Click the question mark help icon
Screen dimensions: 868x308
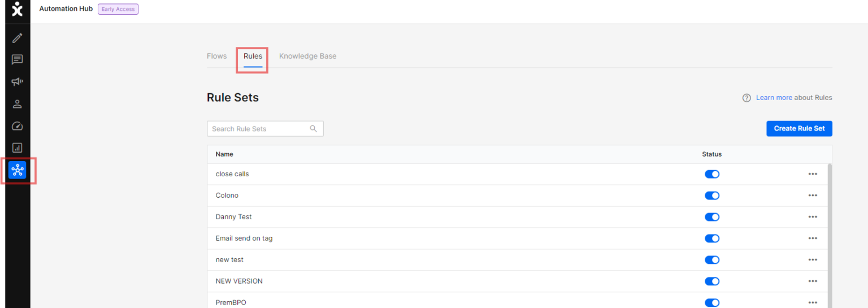[x=747, y=98]
